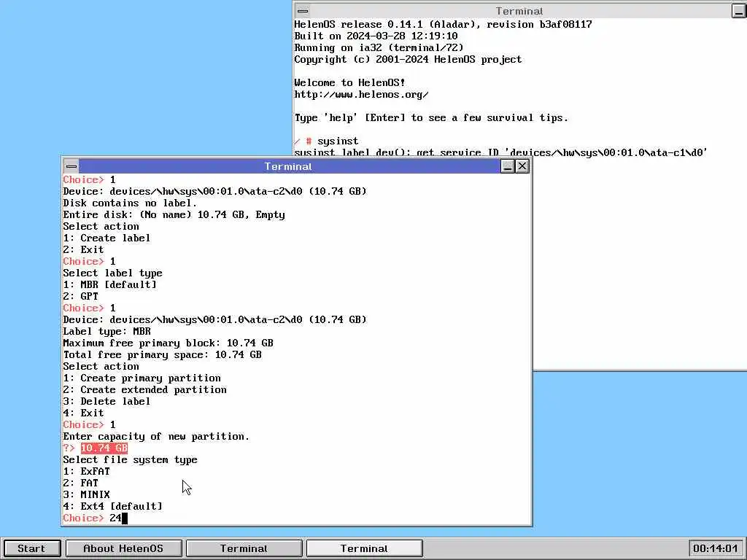Click '4: Ext4 [default]' option line
The width and height of the screenshot is (747, 560).
[112, 506]
